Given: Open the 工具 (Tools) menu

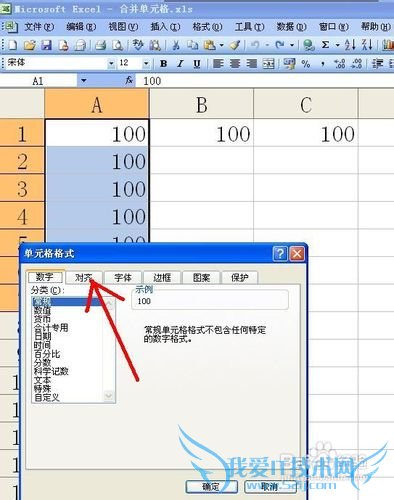Looking at the screenshot, I should (249, 26).
